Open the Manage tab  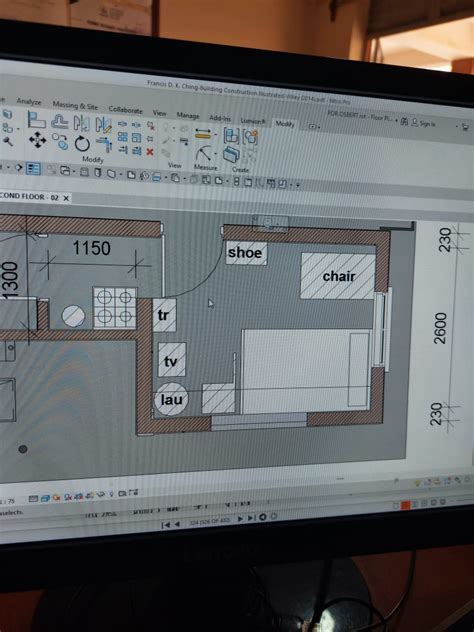pyautogui.click(x=188, y=115)
